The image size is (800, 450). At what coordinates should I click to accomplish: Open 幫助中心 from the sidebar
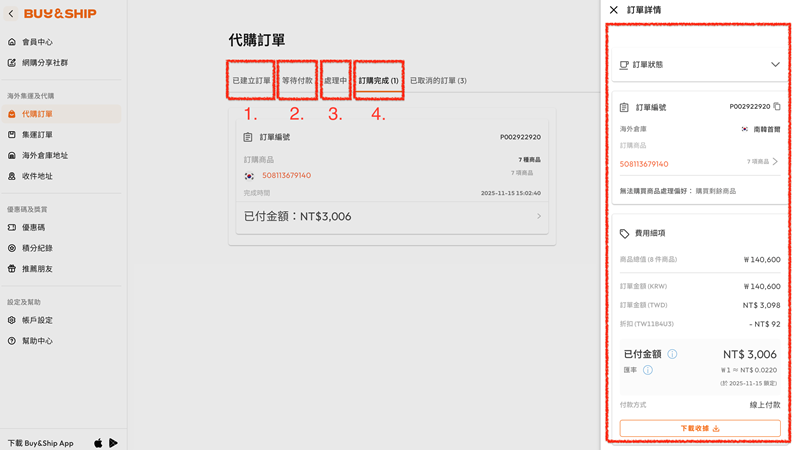37,341
